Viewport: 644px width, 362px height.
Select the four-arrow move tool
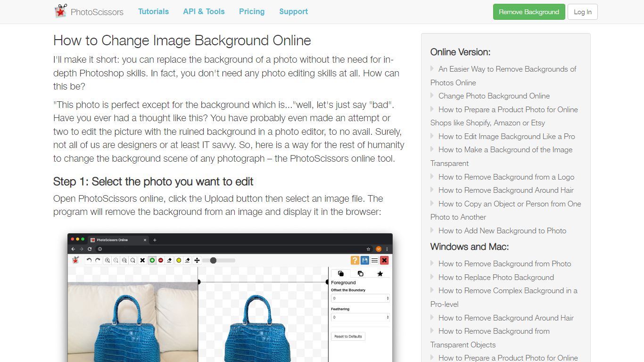(x=197, y=260)
